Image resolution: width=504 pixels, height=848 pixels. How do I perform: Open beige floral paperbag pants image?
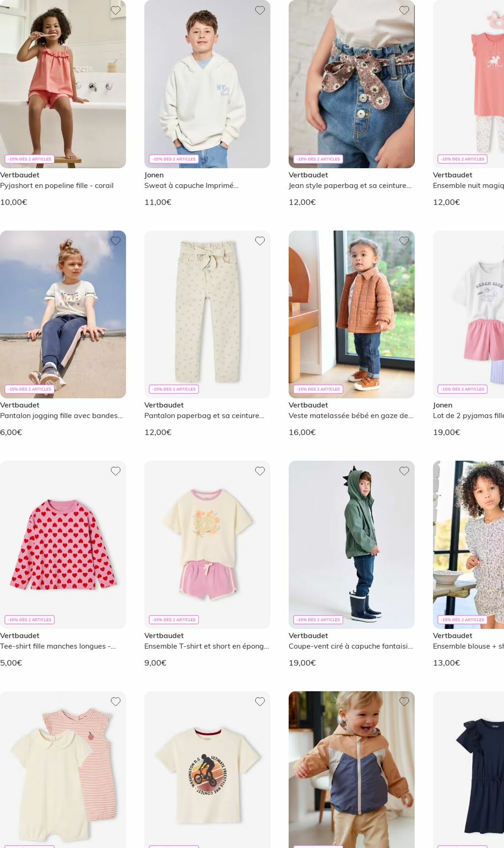(207, 314)
